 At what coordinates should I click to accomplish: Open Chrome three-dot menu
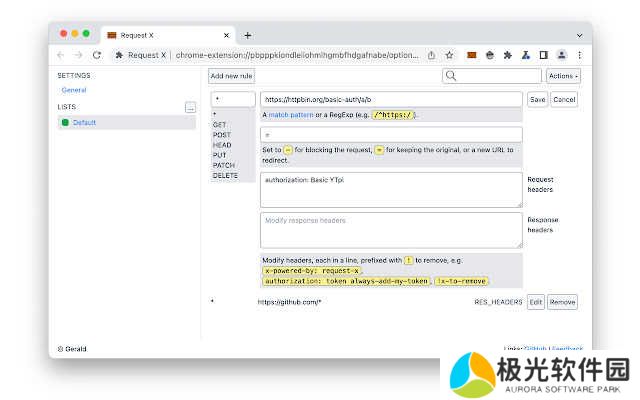pos(579,55)
